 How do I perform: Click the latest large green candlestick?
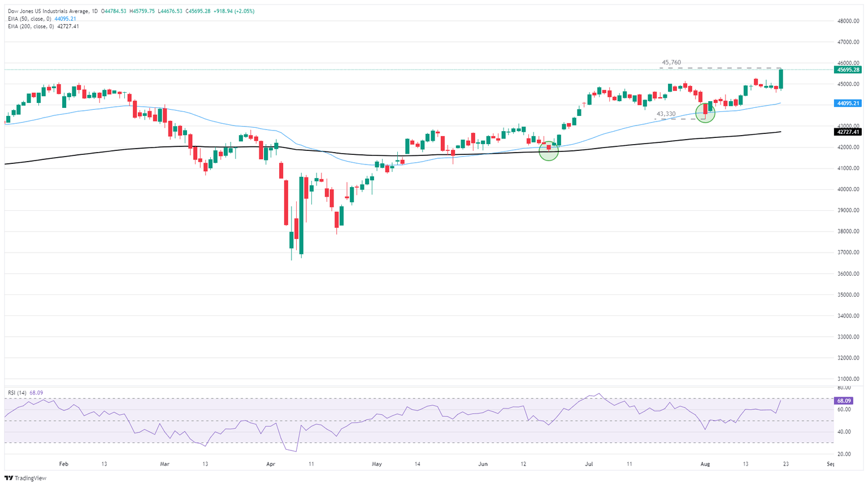coord(781,79)
